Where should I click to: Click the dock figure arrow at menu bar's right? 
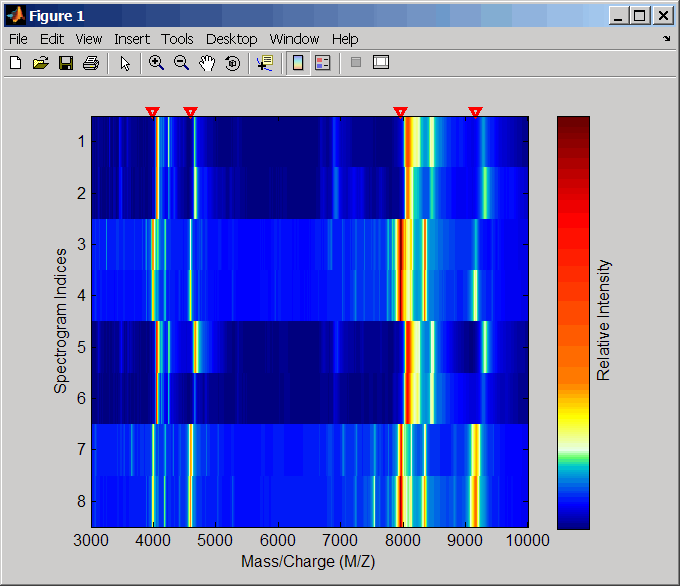666,39
